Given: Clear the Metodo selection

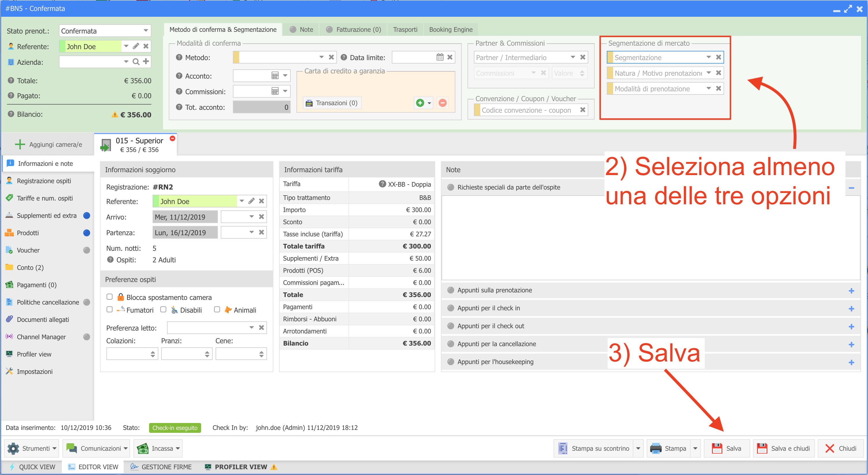Looking at the screenshot, I should pos(331,57).
